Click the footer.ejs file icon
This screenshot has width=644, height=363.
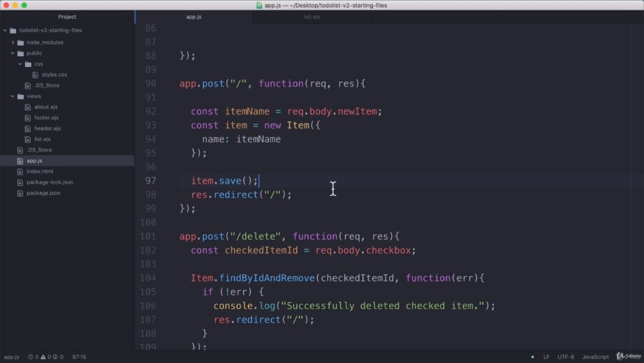point(28,117)
